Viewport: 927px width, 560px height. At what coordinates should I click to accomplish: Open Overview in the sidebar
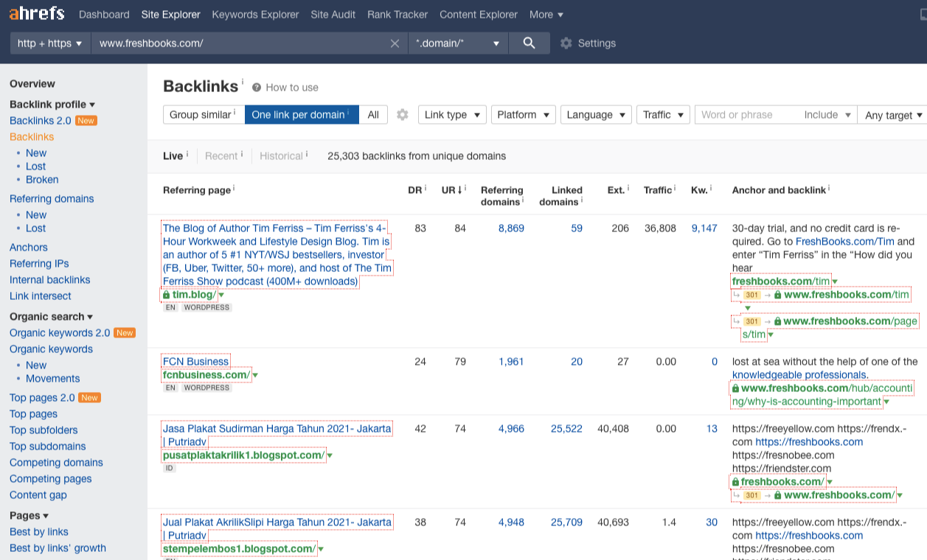(32, 84)
